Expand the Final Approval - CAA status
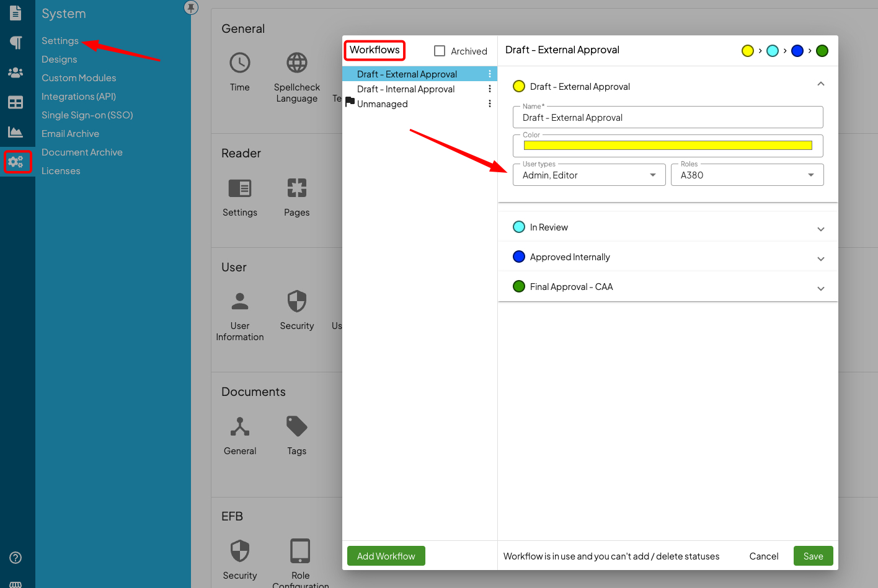 click(x=821, y=288)
